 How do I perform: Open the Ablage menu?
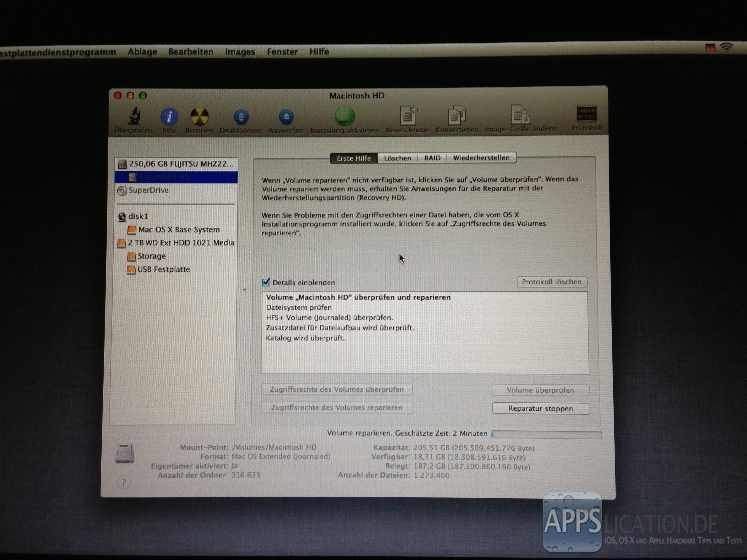pos(142,51)
